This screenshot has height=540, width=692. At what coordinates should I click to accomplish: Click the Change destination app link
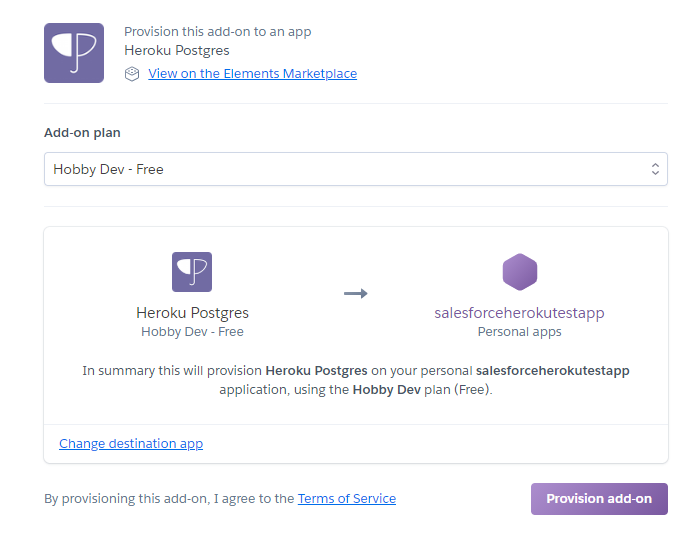(x=131, y=443)
